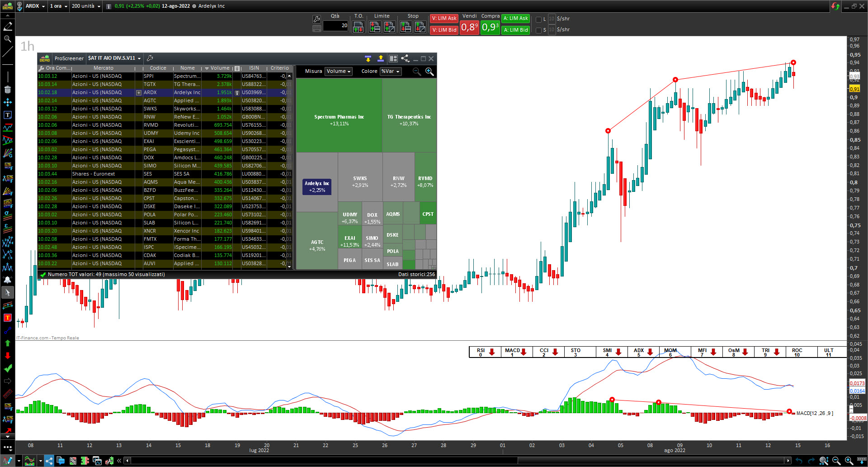868x467 pixels.
Task: Open ProScreener wrench settings icon
Action: [150, 58]
